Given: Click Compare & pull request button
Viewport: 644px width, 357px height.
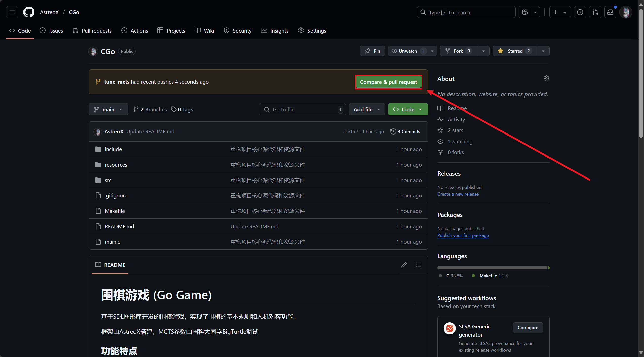Looking at the screenshot, I should (x=388, y=82).
